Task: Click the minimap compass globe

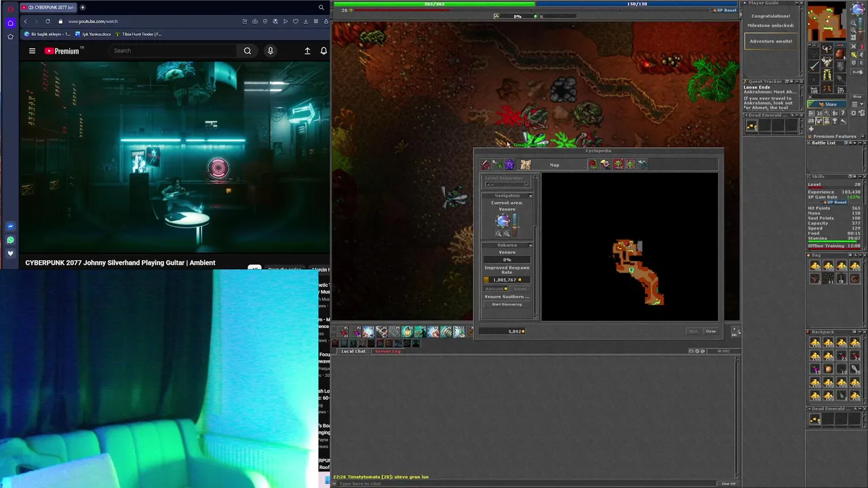Action: tap(857, 9)
